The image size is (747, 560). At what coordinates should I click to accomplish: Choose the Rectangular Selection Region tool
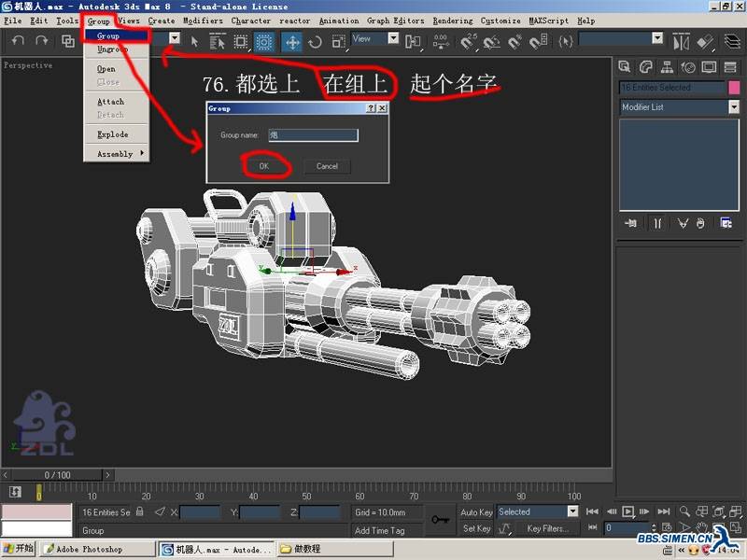(x=241, y=42)
